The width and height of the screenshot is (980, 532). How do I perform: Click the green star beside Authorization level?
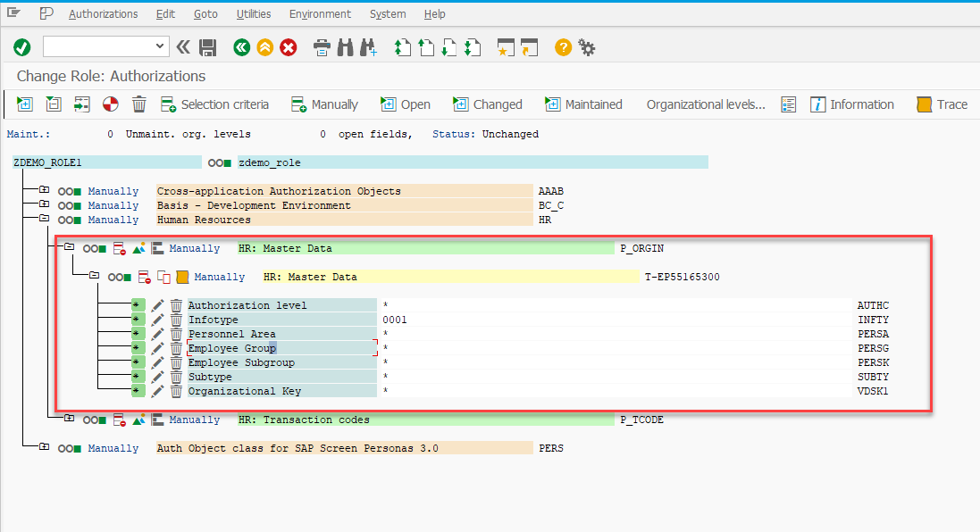[x=138, y=305]
